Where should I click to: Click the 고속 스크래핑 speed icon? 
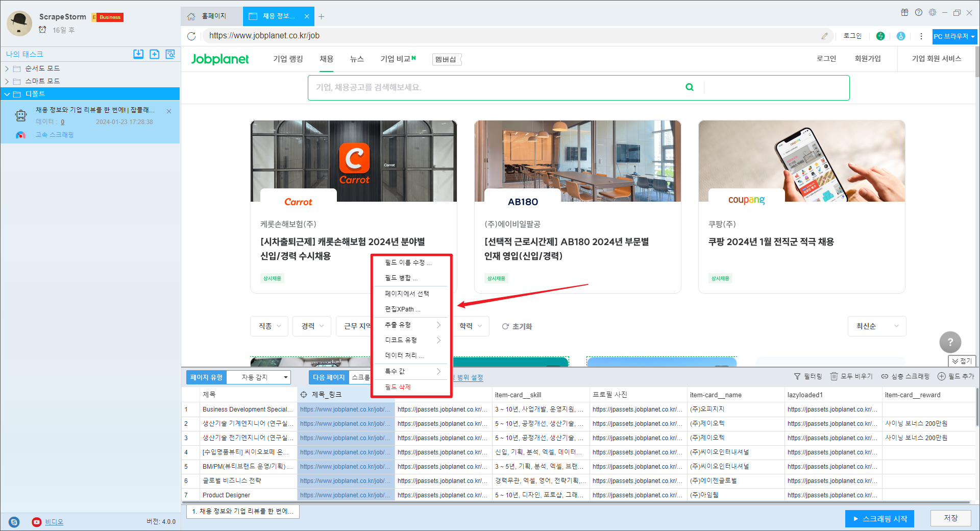(x=20, y=135)
